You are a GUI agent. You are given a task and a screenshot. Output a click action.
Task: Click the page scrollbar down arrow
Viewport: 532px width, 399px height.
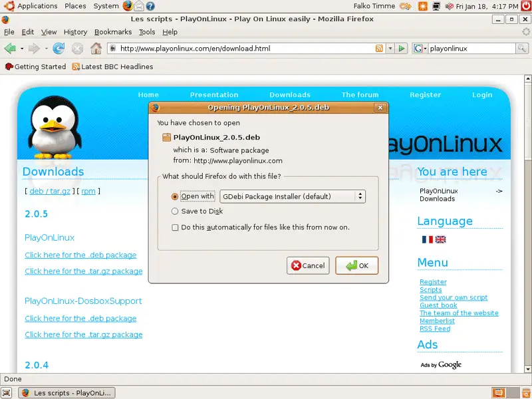(527, 369)
